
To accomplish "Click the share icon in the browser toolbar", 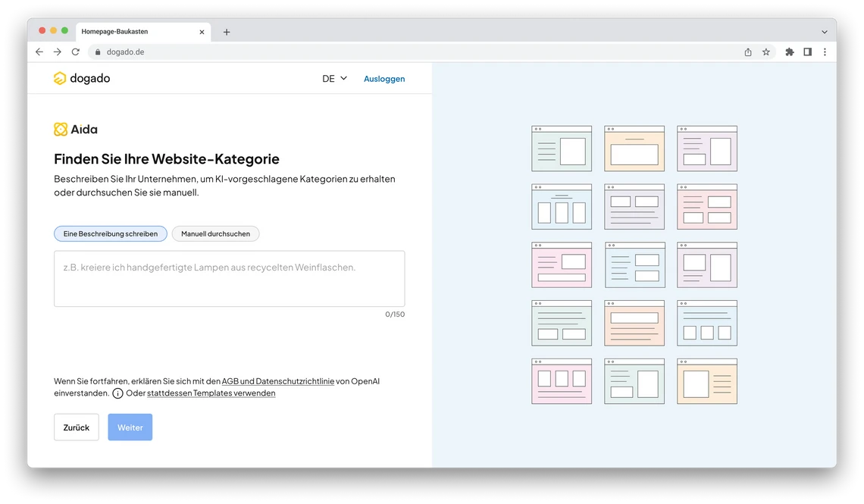I will [x=747, y=52].
